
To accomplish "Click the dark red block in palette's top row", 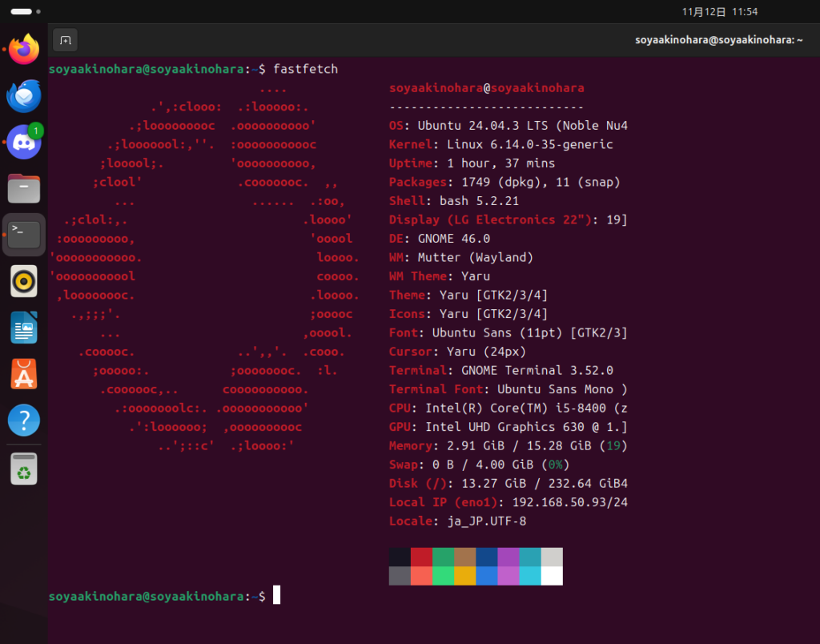I will coord(421,557).
